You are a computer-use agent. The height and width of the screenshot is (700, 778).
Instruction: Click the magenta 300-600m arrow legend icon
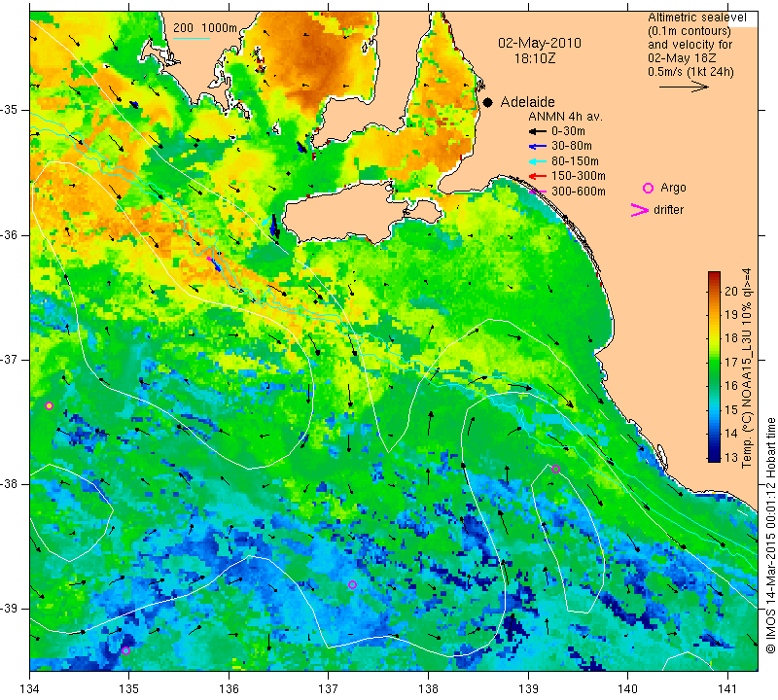[538, 192]
